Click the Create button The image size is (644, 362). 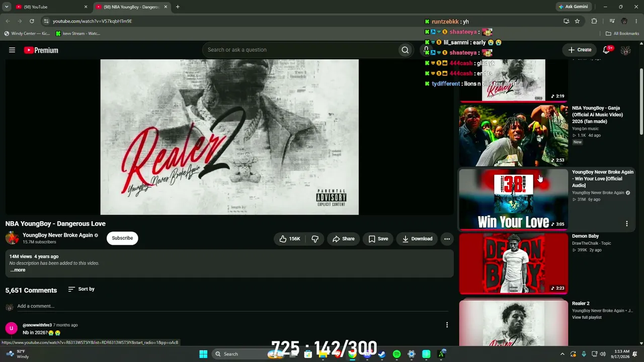coord(580,50)
